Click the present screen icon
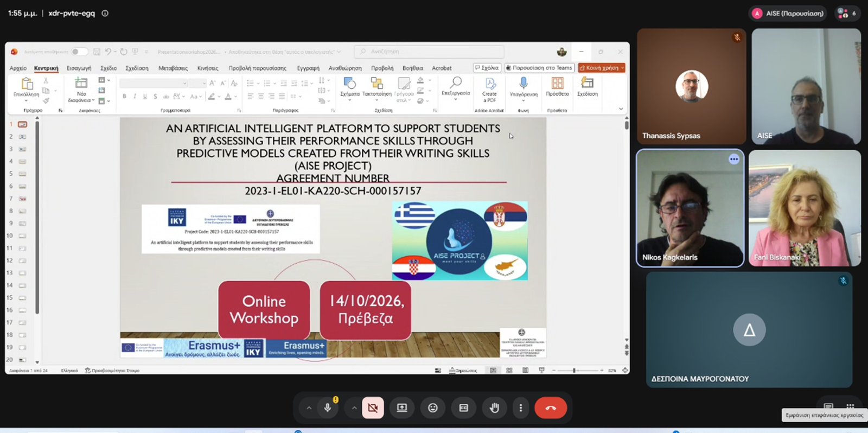 402,408
